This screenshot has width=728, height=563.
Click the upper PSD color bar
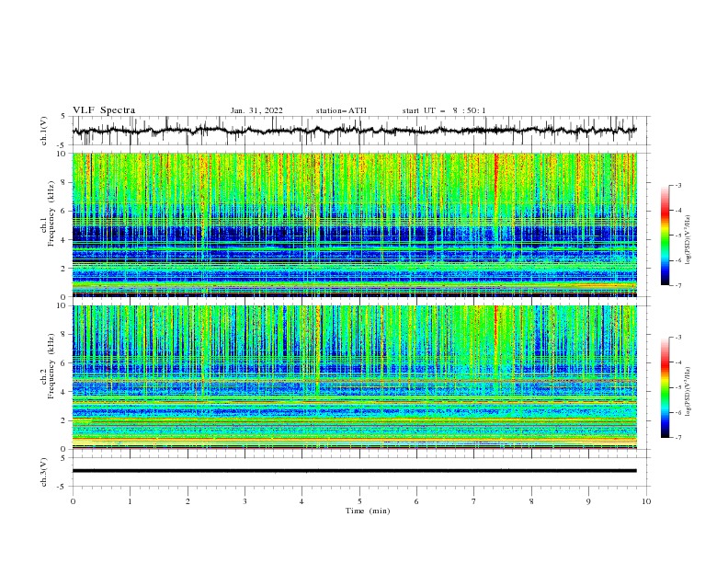665,236
